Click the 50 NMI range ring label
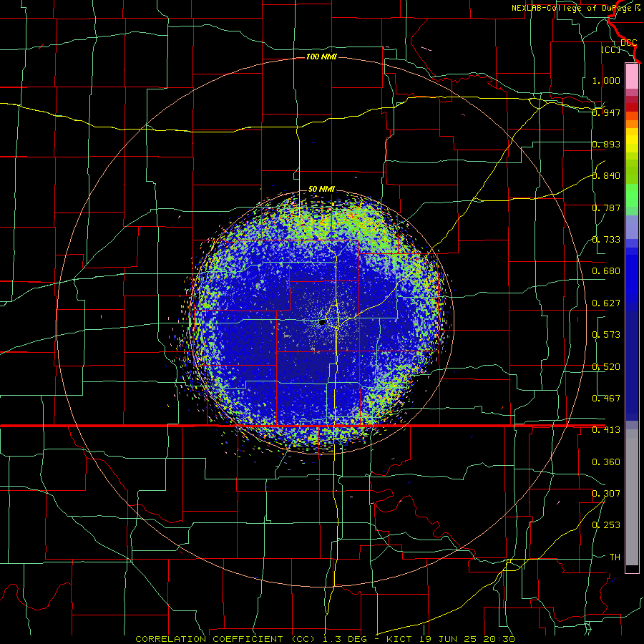Viewport: 644px width, 644px height. (321, 190)
